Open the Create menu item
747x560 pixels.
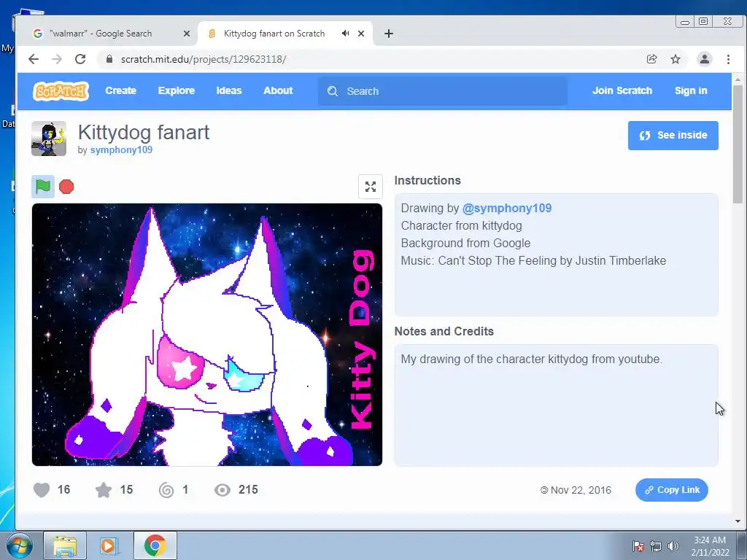(120, 90)
